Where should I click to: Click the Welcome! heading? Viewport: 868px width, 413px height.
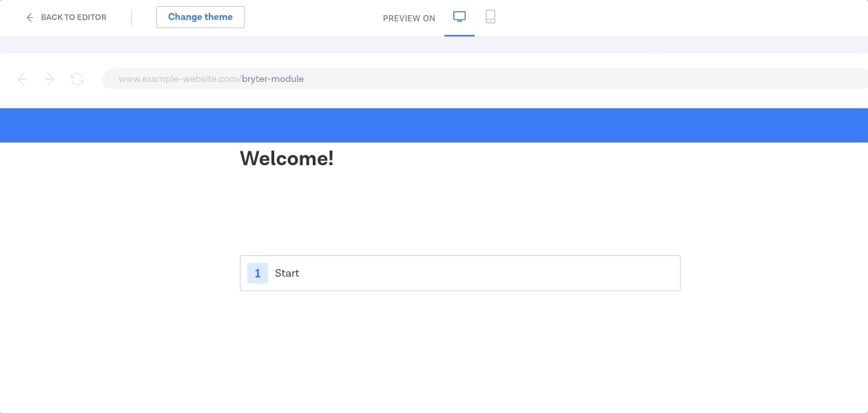pos(287,158)
